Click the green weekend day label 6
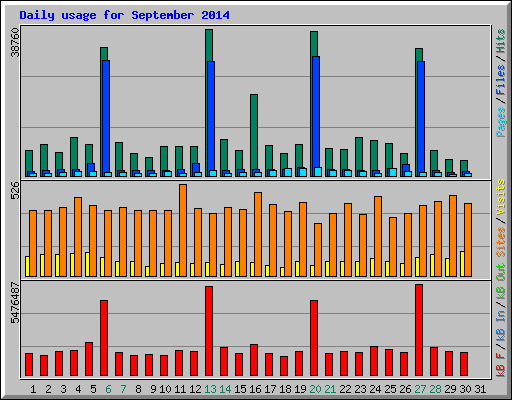 [x=108, y=389]
